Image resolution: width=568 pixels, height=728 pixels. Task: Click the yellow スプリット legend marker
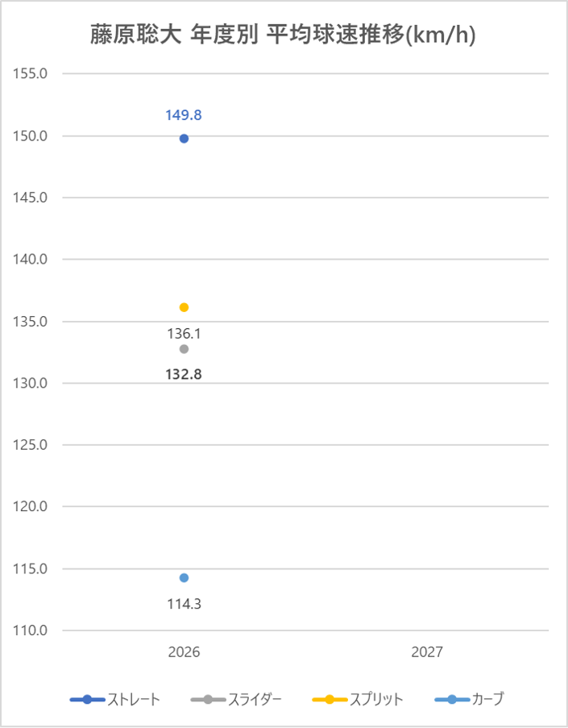click(329, 699)
